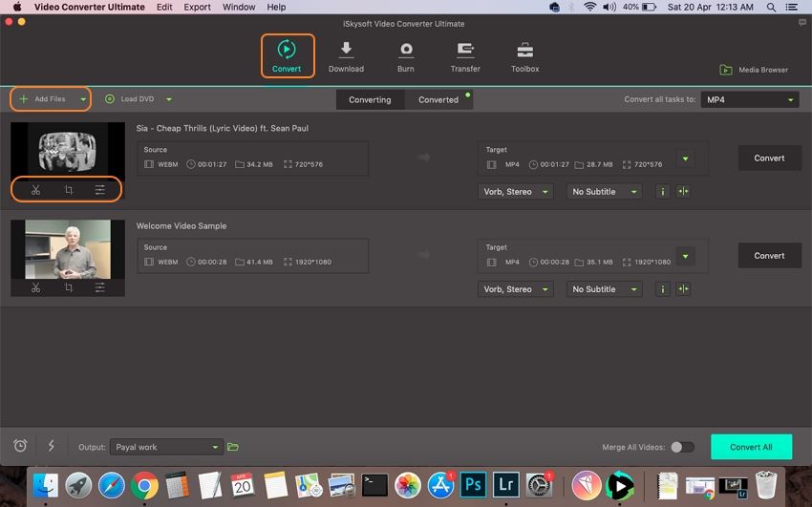The image size is (812, 507).
Task: Open No Subtitle dropdown for Sia video
Action: (605, 191)
